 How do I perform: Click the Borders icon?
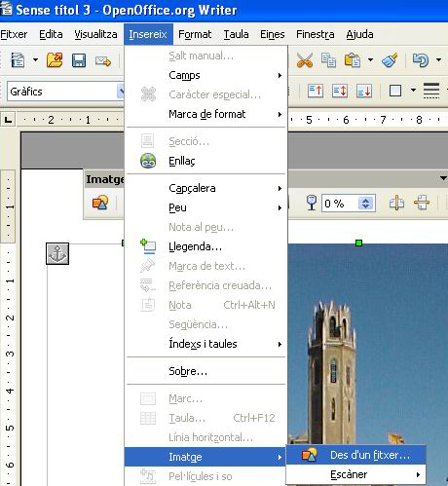tap(395, 91)
